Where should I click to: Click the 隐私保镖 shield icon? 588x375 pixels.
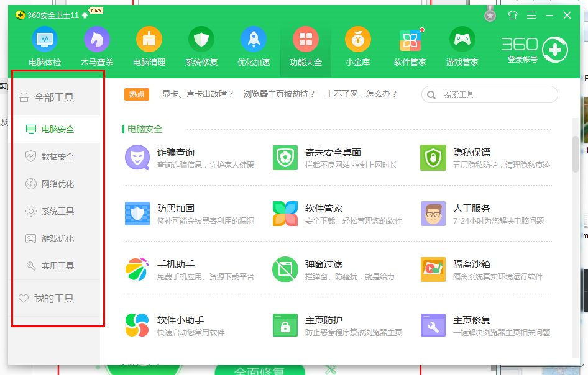coord(433,158)
